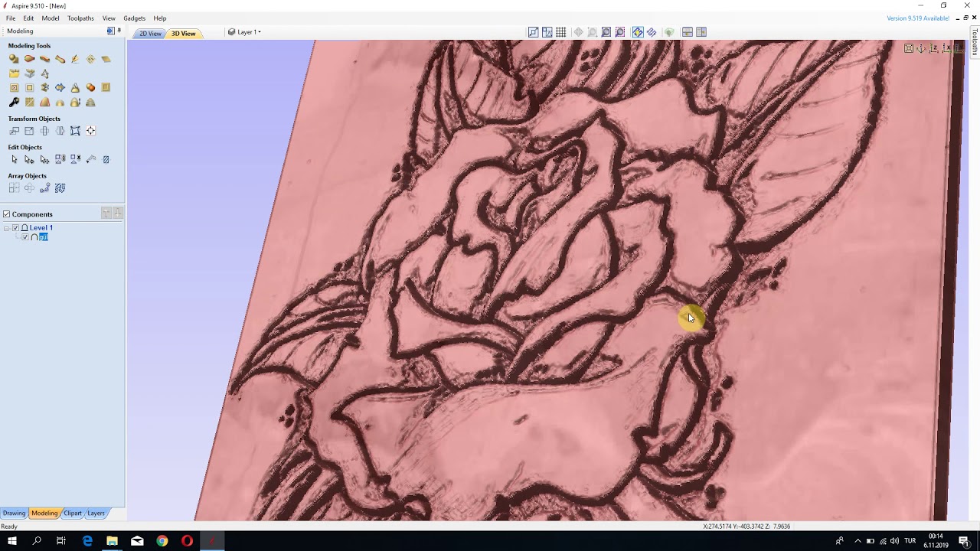
Task: Open the Align Objects tool
Action: click(90, 131)
